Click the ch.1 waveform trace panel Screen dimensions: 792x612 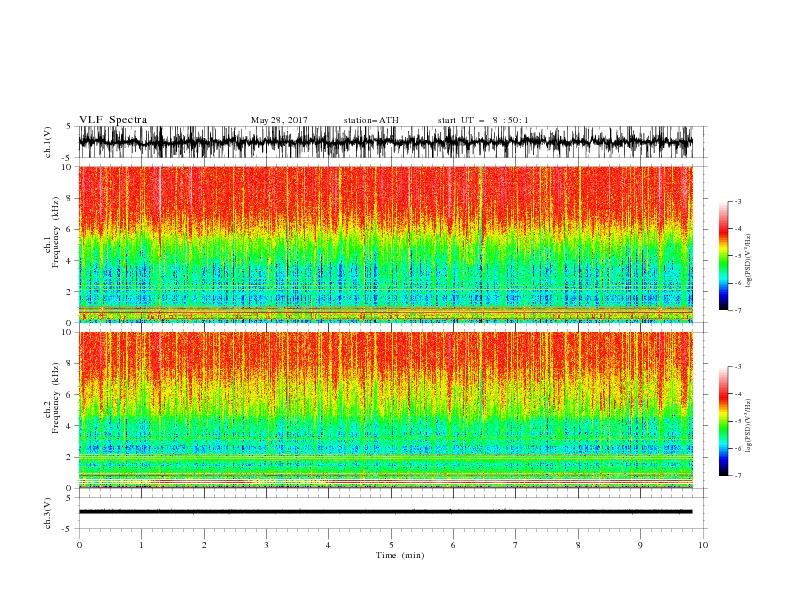tap(385, 142)
